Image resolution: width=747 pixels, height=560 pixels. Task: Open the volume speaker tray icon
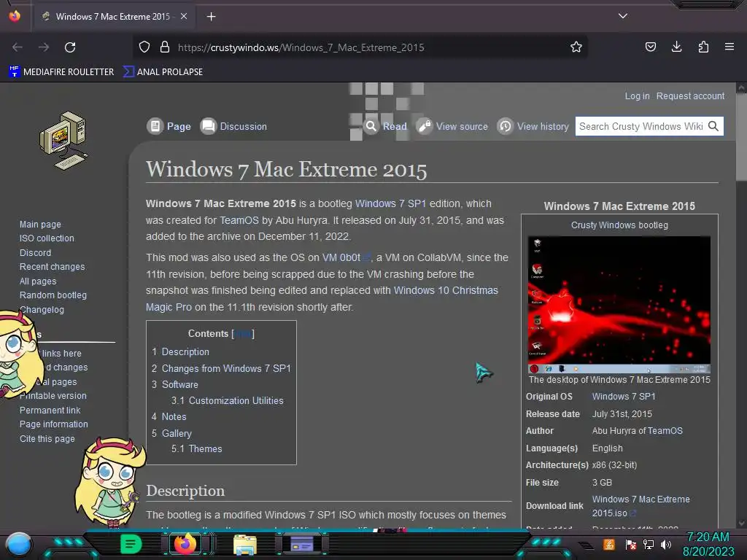(x=666, y=545)
